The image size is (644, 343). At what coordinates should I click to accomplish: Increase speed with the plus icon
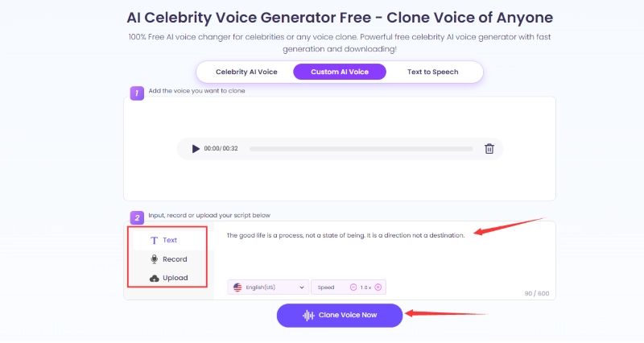click(x=378, y=287)
